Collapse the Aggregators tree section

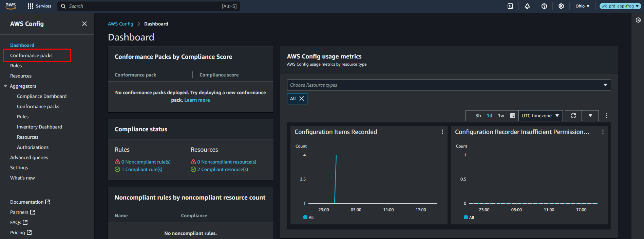(5, 86)
